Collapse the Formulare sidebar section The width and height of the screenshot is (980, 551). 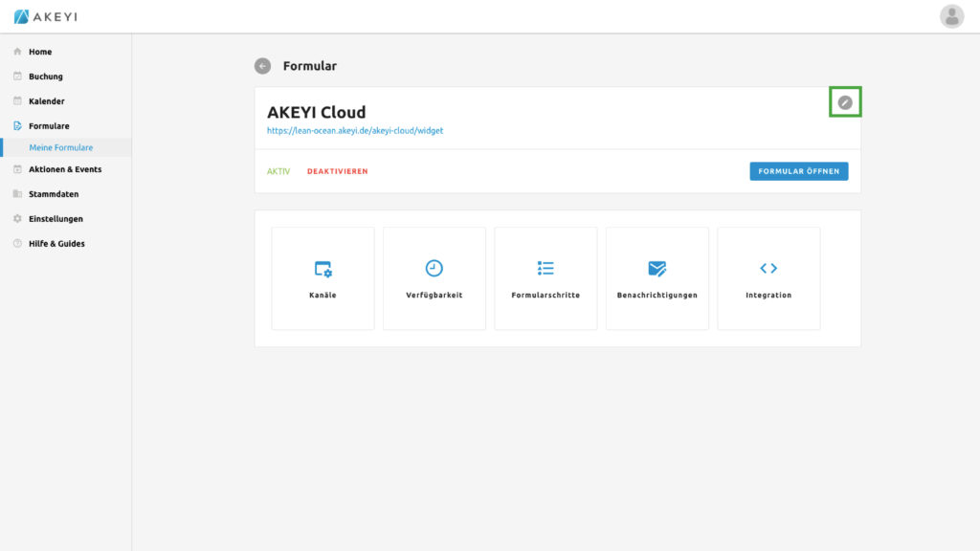pos(49,126)
